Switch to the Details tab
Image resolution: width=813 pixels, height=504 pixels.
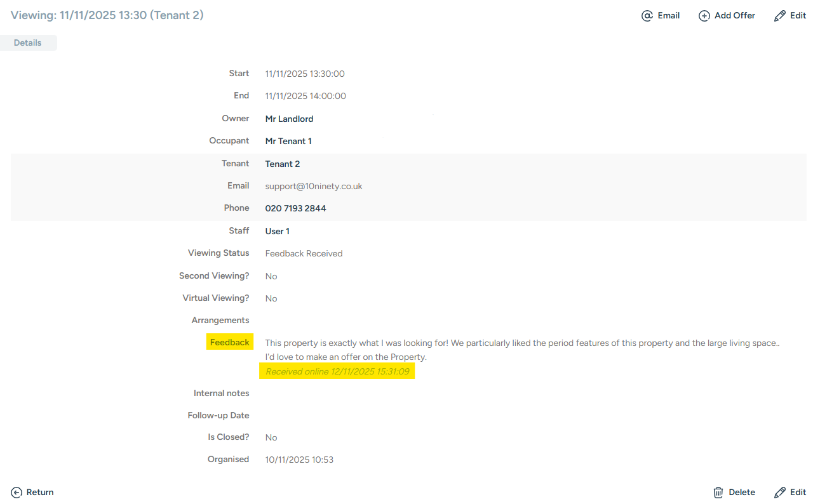28,43
